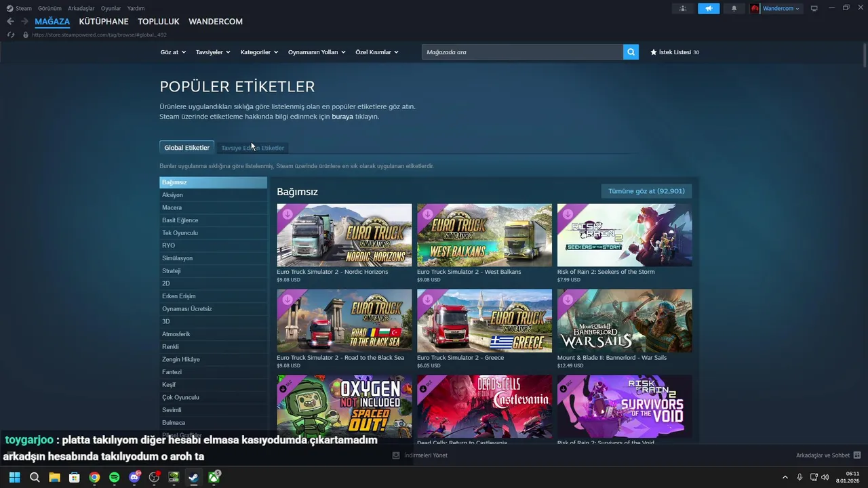Open the blue megaphone announcements button
The height and width of the screenshot is (488, 868).
pos(709,8)
